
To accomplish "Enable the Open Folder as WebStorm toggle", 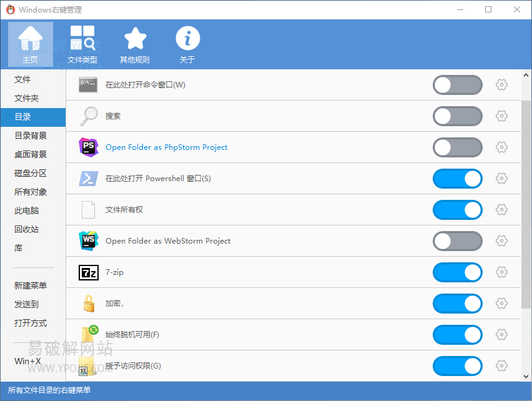I will pos(457,241).
